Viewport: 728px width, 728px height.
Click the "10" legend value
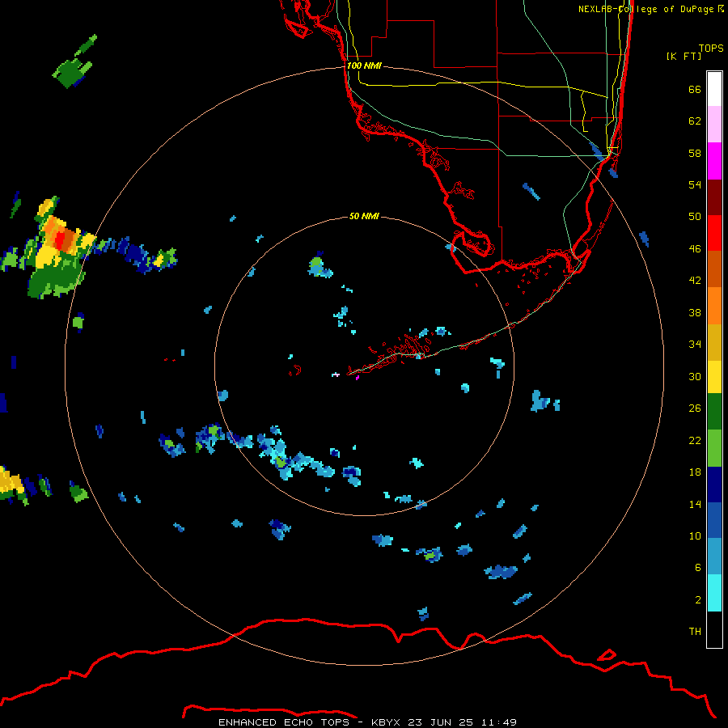[x=695, y=536]
